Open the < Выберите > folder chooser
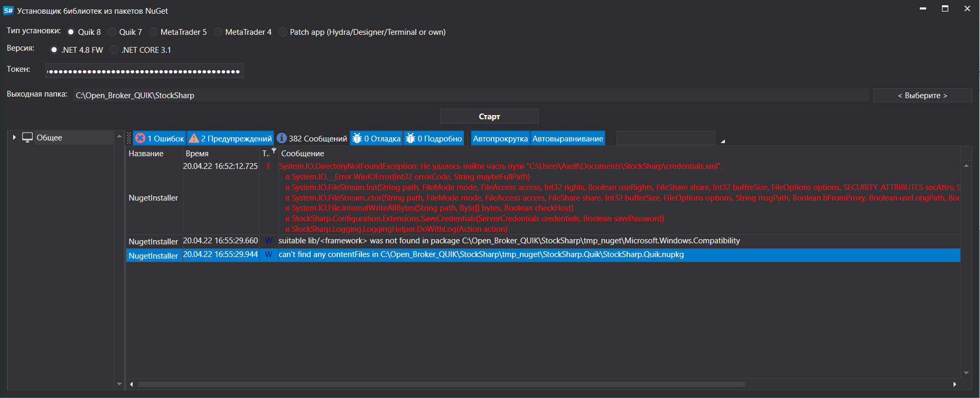 pos(922,96)
